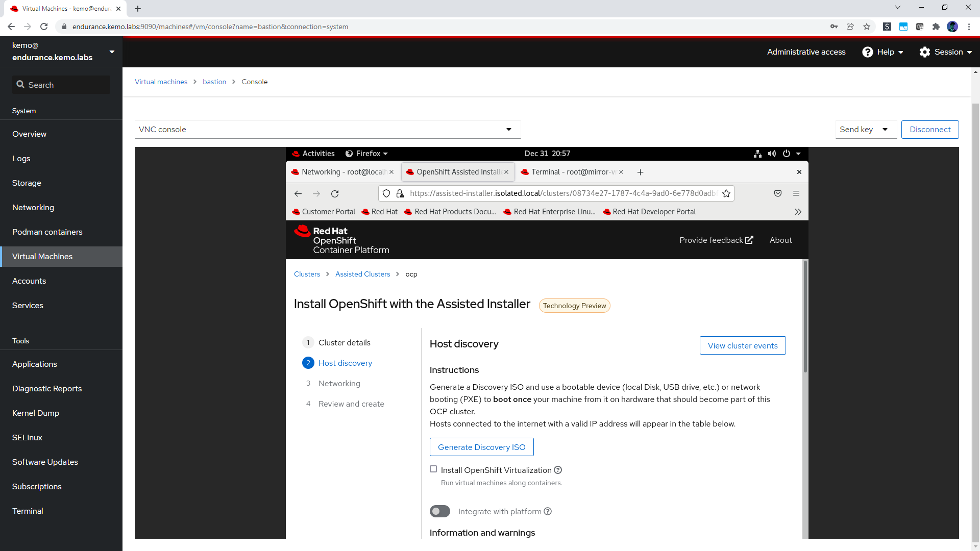This screenshot has height=551, width=980.
Task: Click the Pocket save icon in Firefox
Action: (778, 193)
